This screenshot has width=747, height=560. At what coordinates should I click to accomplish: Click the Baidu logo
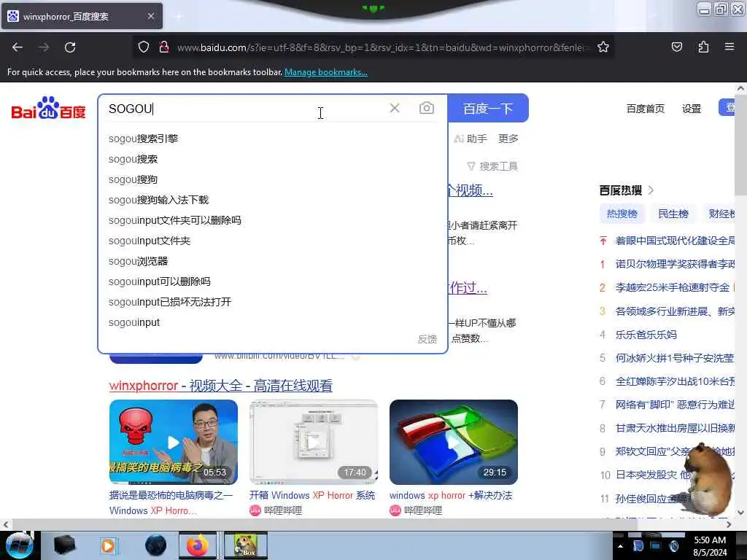pos(48,108)
